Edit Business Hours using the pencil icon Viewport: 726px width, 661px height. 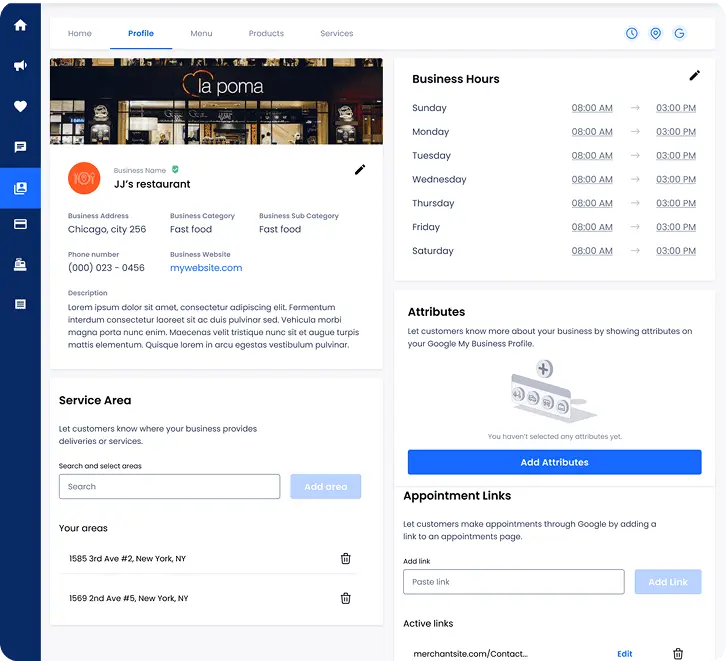[695, 75]
